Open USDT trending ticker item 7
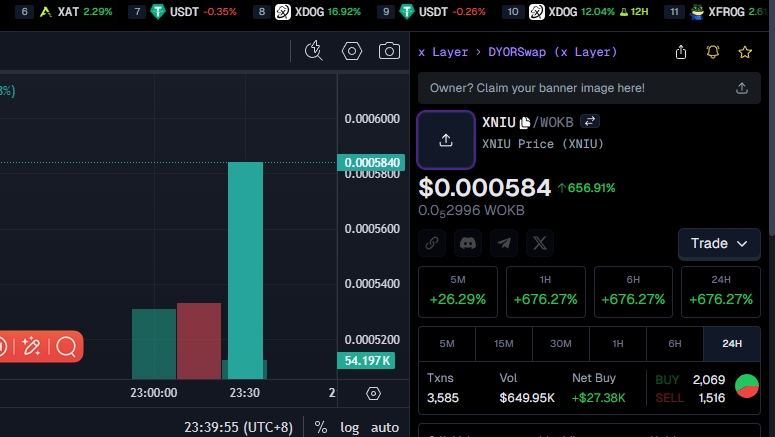 [183, 11]
